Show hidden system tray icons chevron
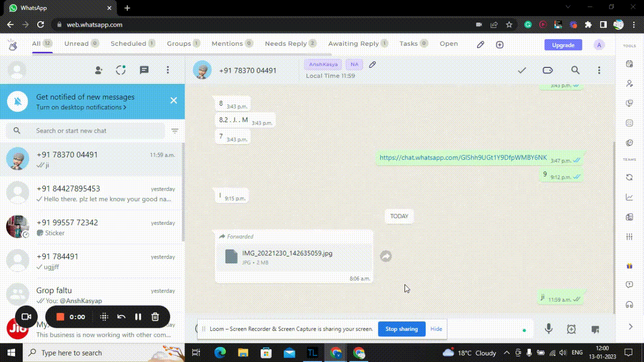Viewport: 644px width, 362px height. pyautogui.click(x=507, y=353)
